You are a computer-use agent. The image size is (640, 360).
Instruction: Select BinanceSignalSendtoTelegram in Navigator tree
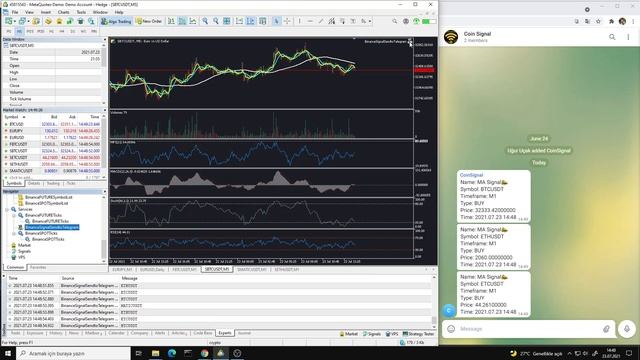point(52,227)
